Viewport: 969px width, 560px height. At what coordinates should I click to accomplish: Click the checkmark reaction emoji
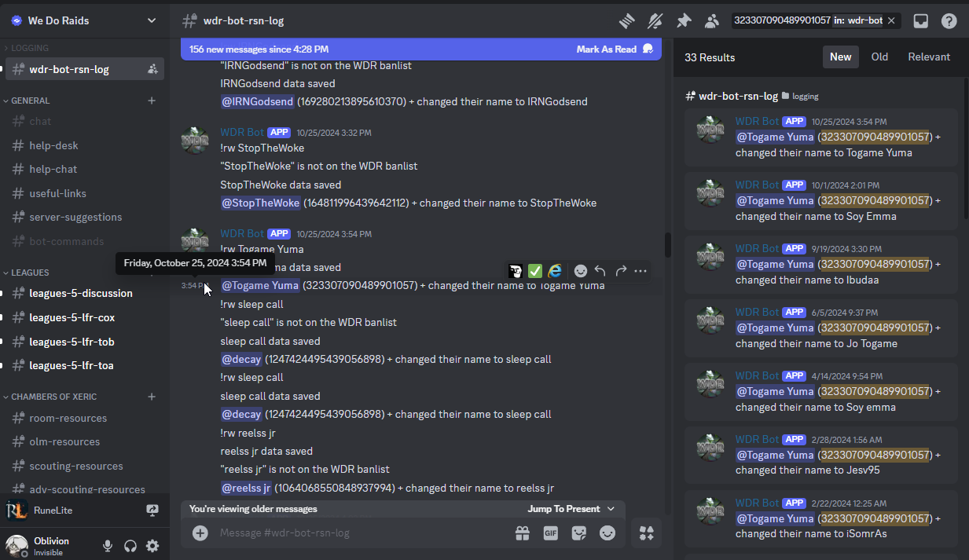tap(535, 271)
